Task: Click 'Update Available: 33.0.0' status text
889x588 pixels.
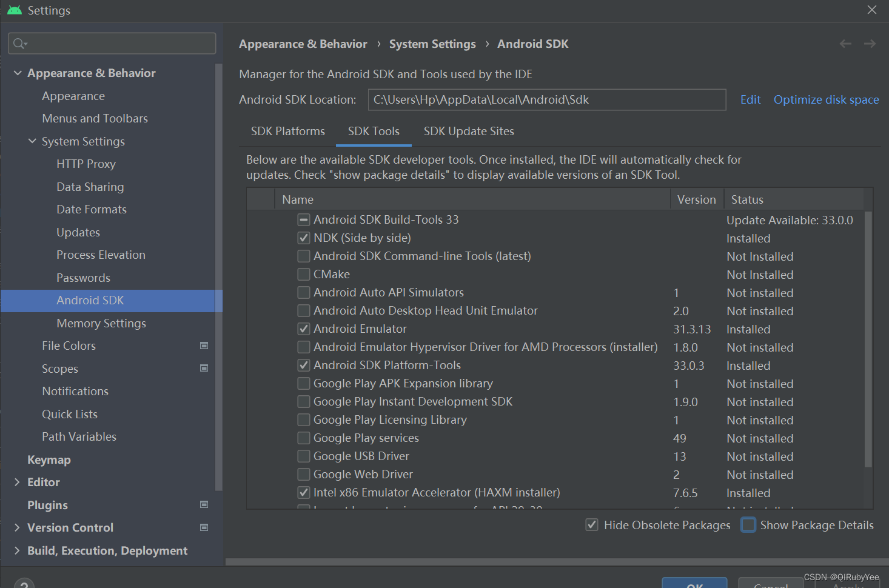Action: pos(790,220)
